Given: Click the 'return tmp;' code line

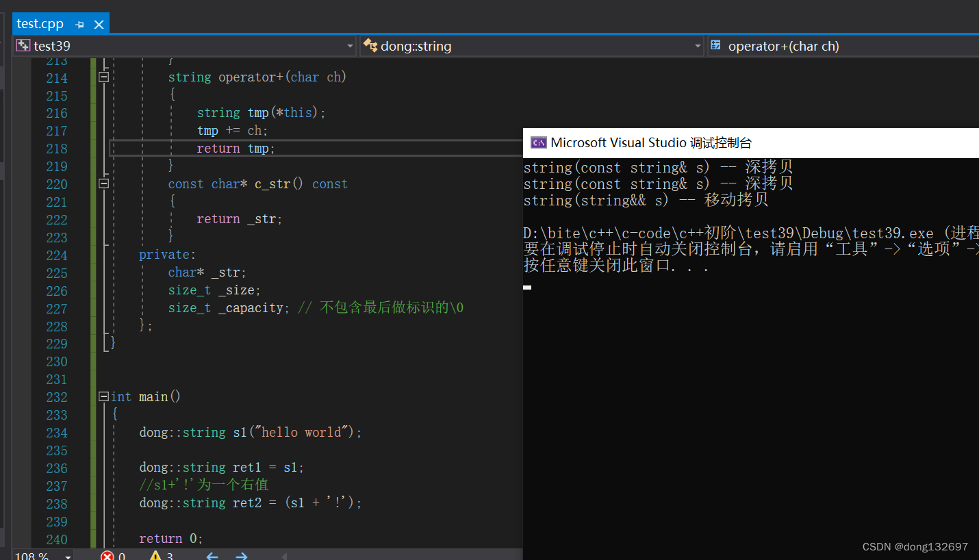Looking at the screenshot, I should pyautogui.click(x=236, y=149).
